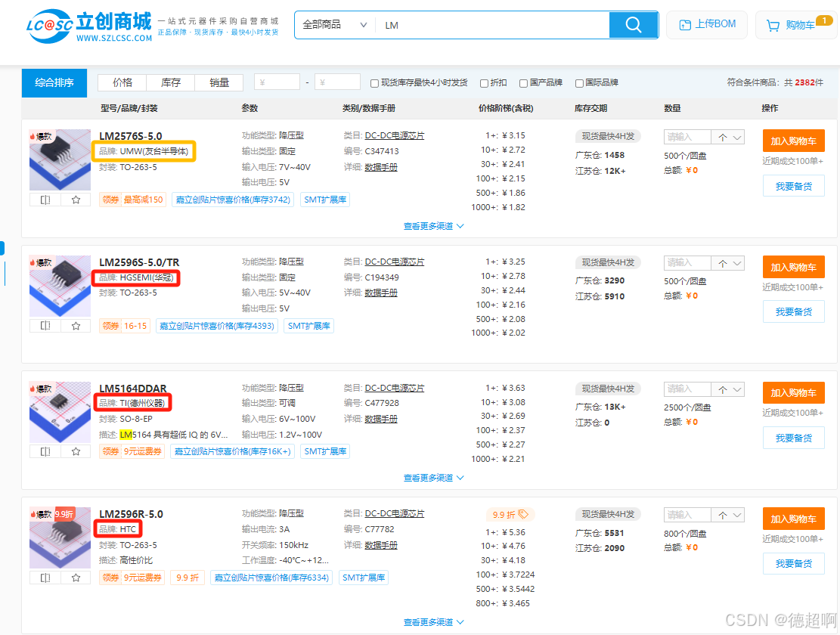Open 数据手册 link for LM2576S-5.0
This screenshot has height=635, width=840.
click(x=381, y=167)
